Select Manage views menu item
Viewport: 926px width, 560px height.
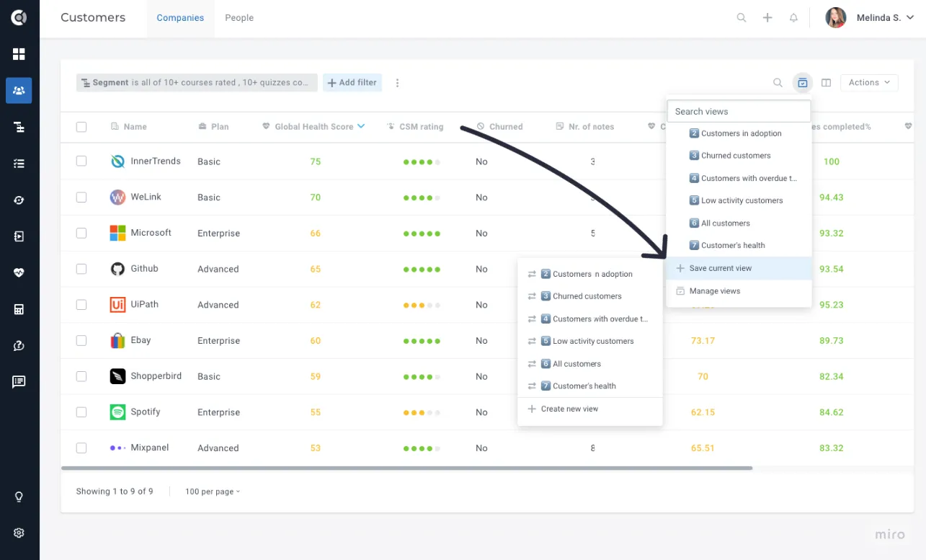click(x=739, y=291)
